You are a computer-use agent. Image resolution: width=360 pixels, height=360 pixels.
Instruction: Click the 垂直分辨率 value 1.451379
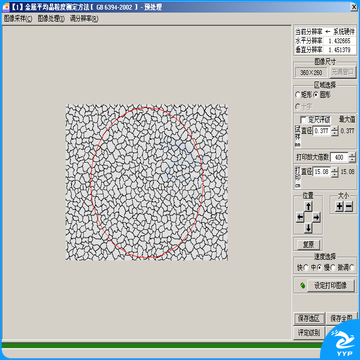[339, 50]
